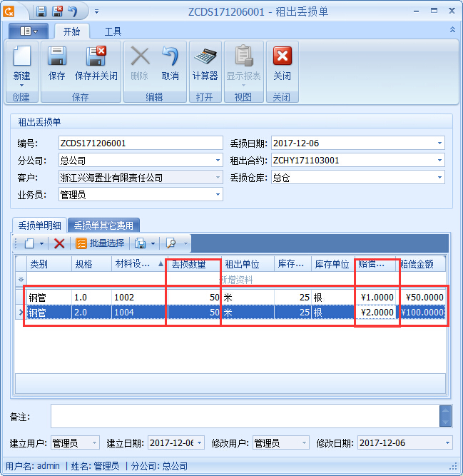Expand the 客户 dropdown
463x476 pixels.
point(218,177)
